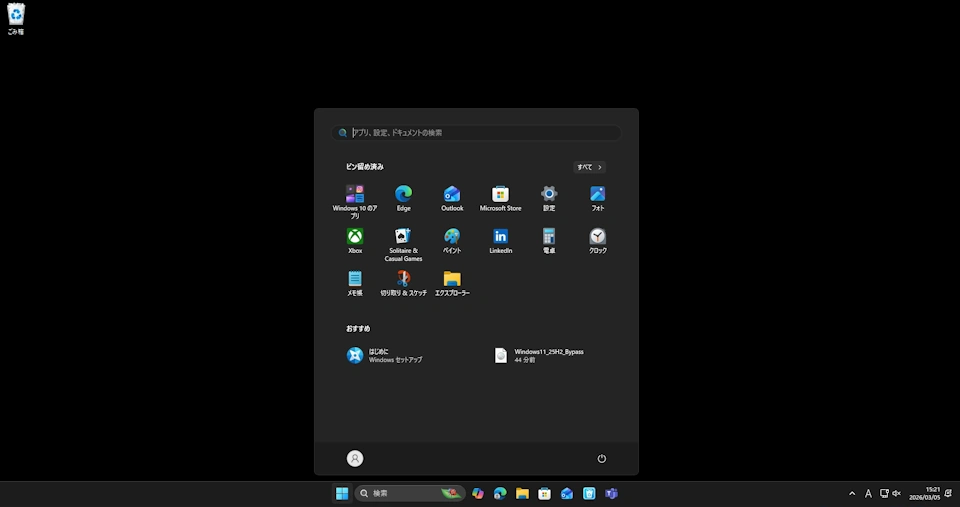The height and width of the screenshot is (507, 960).
Task: Click the Start menu search field
Action: tap(476, 133)
